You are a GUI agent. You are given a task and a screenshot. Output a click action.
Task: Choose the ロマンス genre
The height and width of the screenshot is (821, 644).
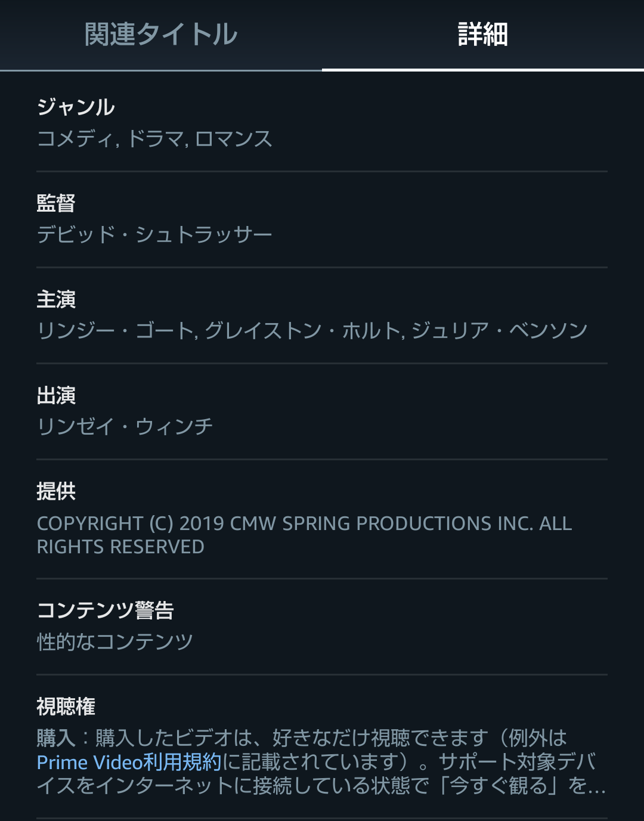click(234, 139)
